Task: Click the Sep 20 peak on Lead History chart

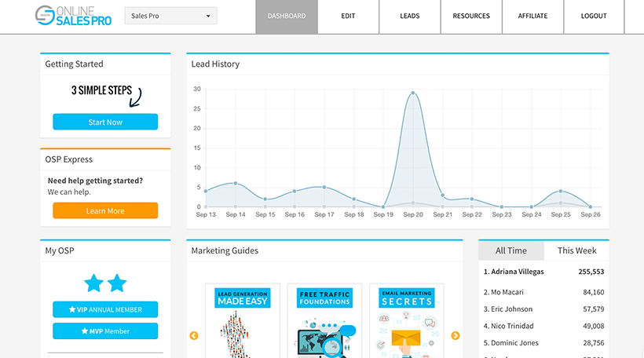Action: pos(412,93)
